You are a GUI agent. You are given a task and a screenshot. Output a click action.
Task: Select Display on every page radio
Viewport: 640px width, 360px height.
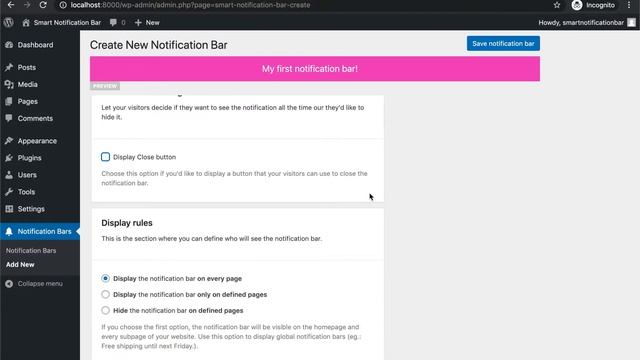coord(105,278)
